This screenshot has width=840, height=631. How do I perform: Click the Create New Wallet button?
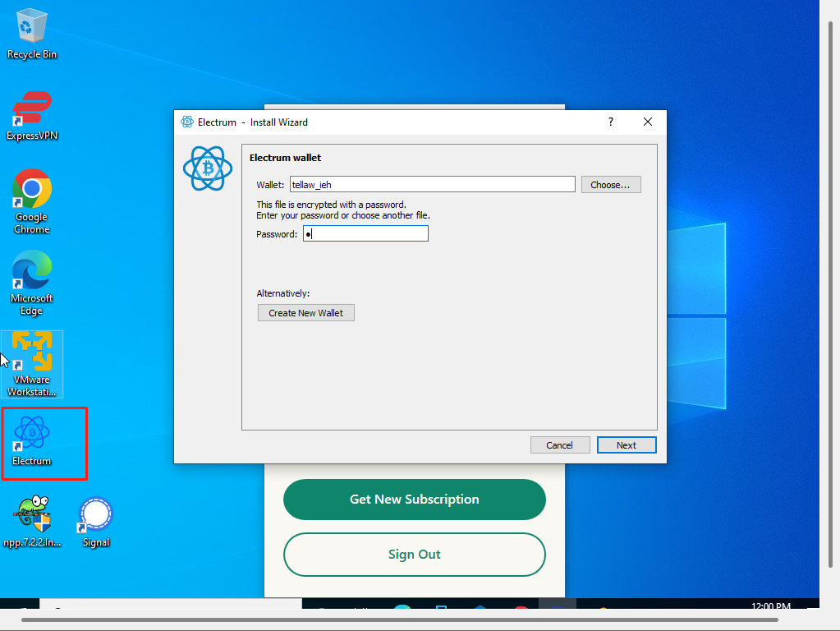[305, 313]
